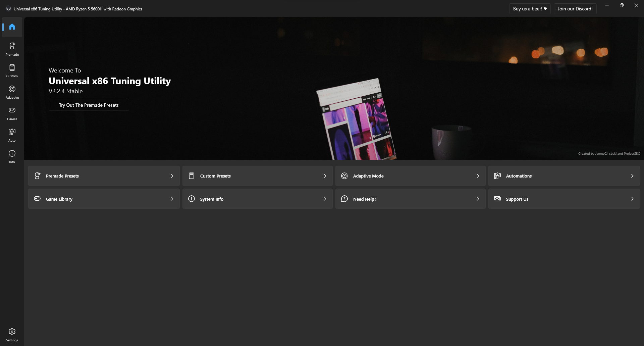The height and width of the screenshot is (346, 644).
Task: Click the Try Out The Premade Presets button
Action: click(89, 105)
